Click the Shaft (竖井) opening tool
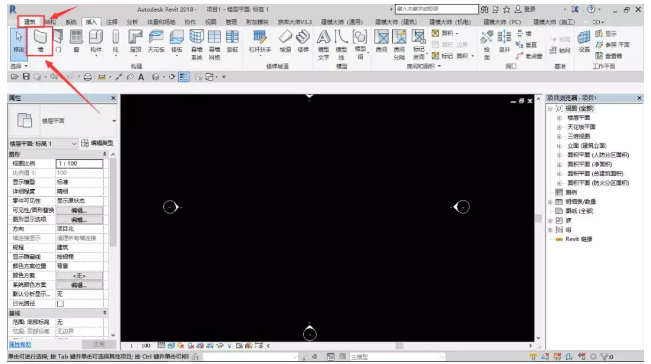This screenshot has width=651, height=364. tap(504, 41)
